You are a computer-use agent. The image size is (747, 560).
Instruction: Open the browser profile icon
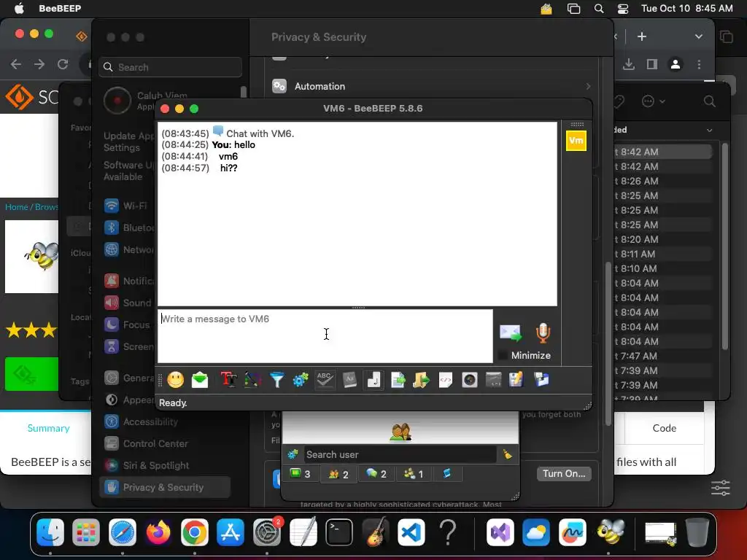[675, 64]
